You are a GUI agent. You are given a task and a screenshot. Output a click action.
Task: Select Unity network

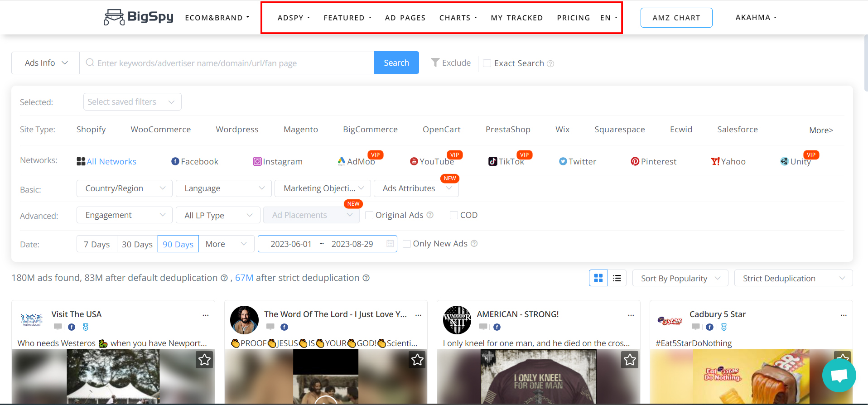(x=796, y=161)
